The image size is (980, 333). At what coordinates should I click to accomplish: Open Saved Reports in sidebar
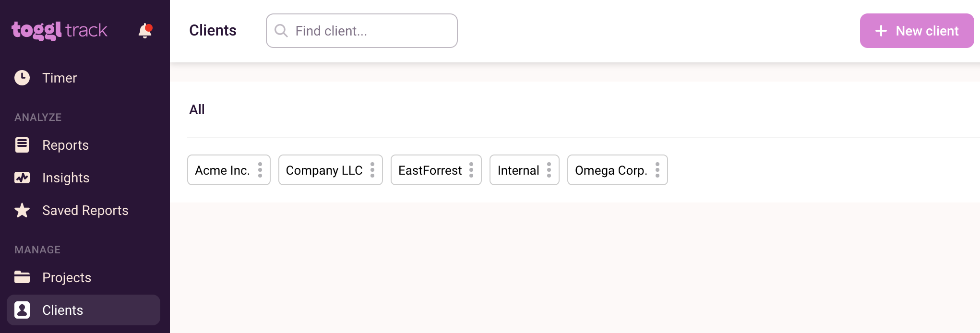click(85, 210)
